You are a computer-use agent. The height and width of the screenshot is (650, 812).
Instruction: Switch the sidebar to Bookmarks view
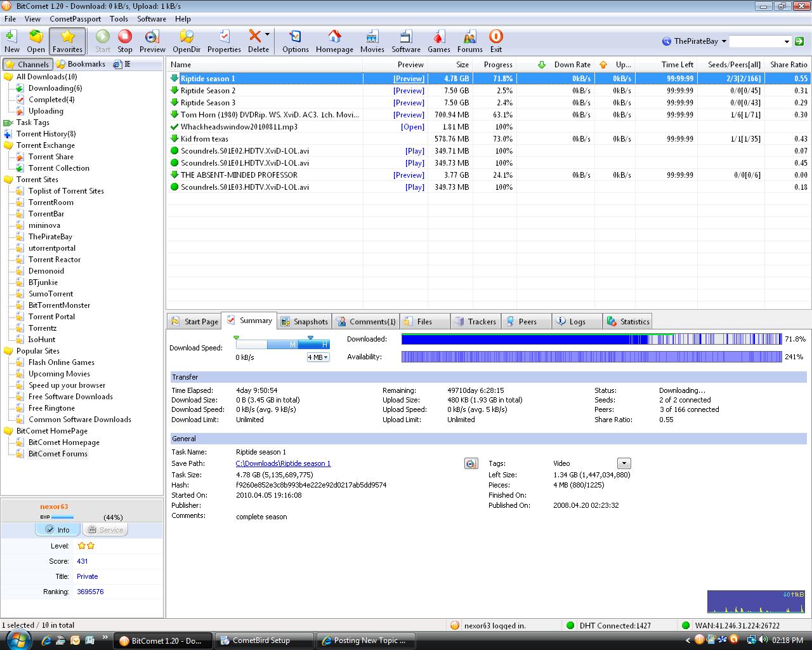81,64
